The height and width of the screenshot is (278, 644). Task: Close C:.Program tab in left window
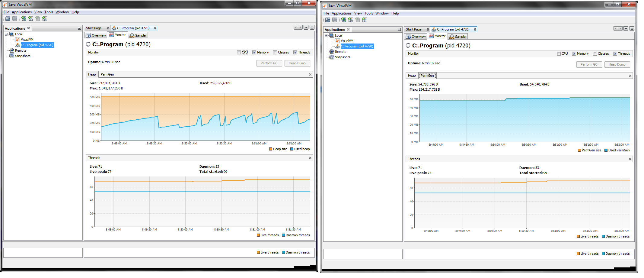(155, 28)
